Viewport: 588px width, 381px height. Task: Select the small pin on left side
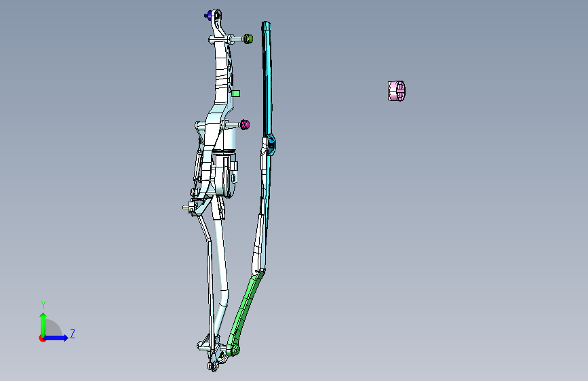186,207
